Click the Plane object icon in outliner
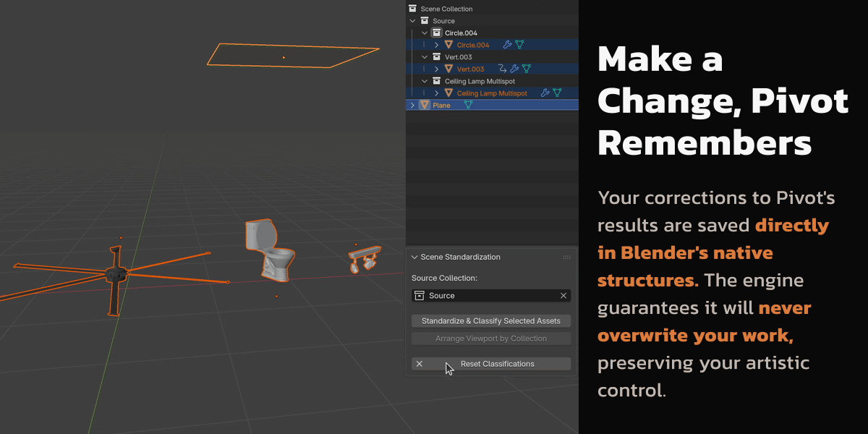The image size is (868, 434). click(x=425, y=105)
